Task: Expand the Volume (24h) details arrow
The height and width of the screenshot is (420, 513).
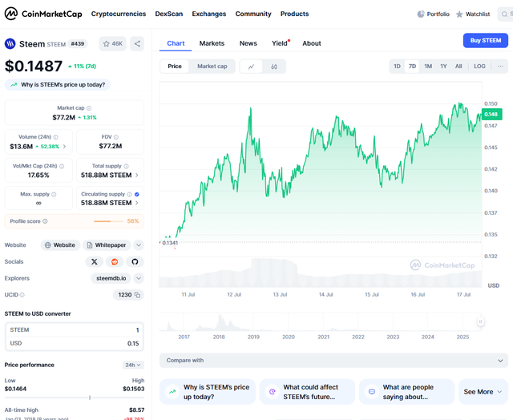Action: tap(64, 147)
